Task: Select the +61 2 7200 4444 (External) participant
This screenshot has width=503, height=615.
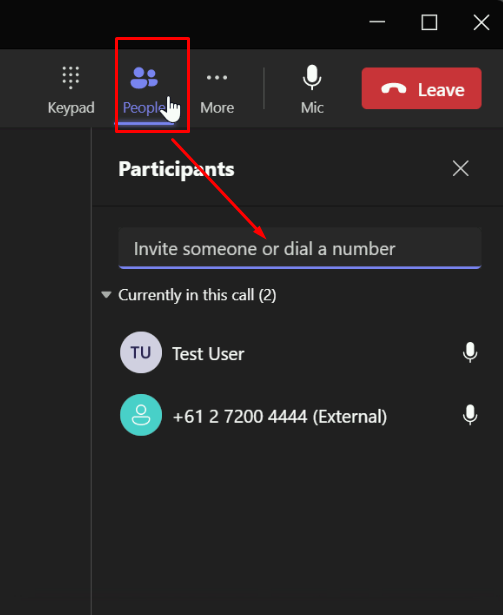Action: click(280, 417)
